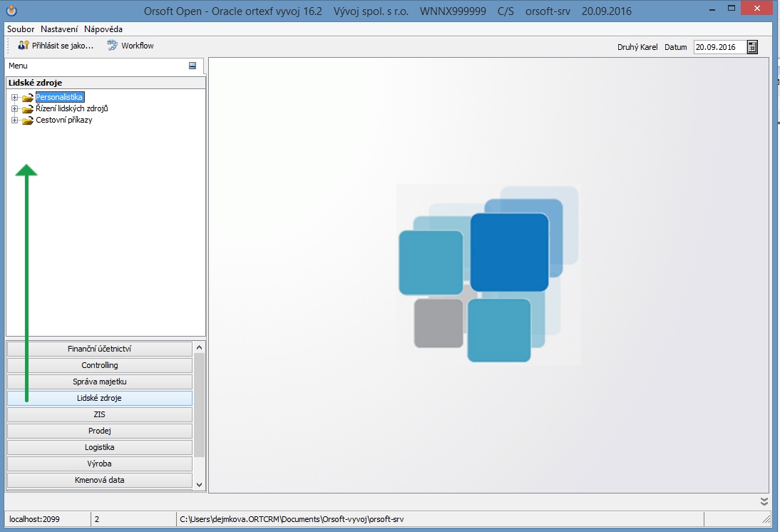The height and width of the screenshot is (532, 780).
Task: Click the Přihlásit se jako key-user icon
Action: coord(24,46)
